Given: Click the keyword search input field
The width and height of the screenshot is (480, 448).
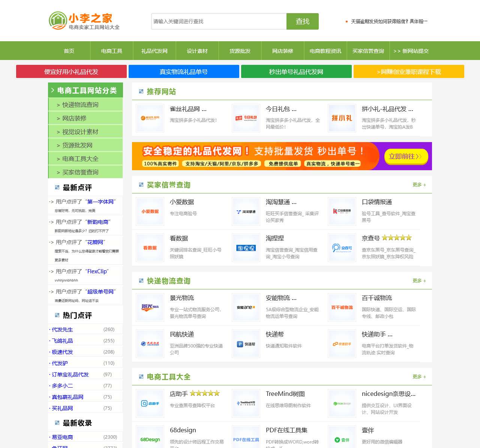Looking at the screenshot, I should point(217,21).
